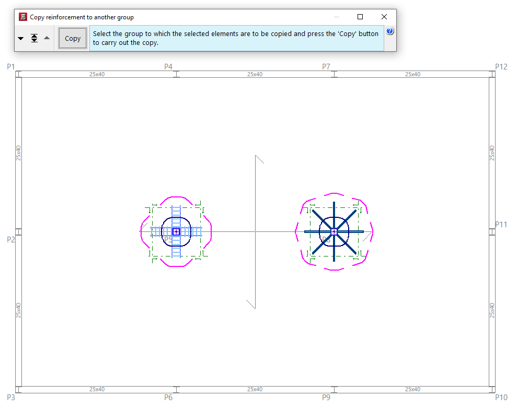The image size is (529, 420).
Task: Click column label P6
Action: pyautogui.click(x=168, y=398)
